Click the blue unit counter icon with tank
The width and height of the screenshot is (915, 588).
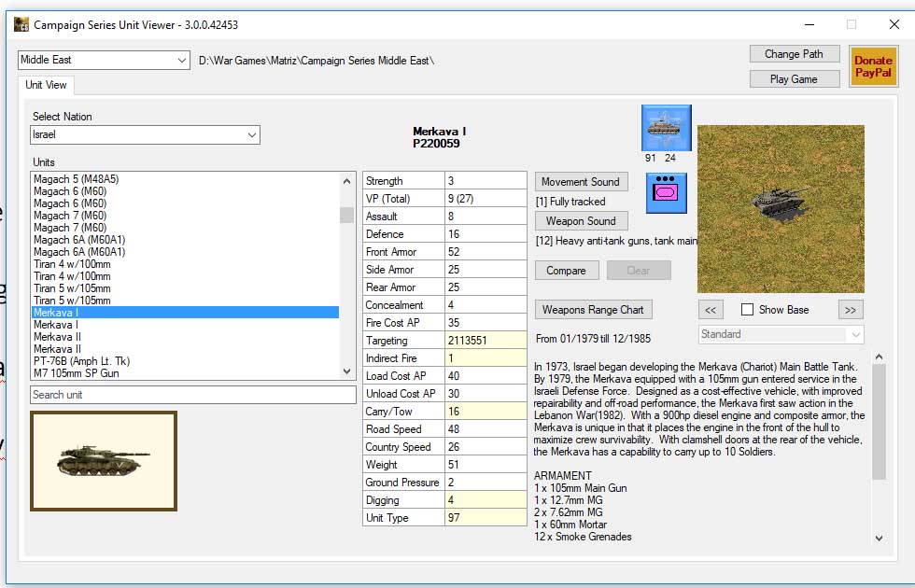pos(666,128)
